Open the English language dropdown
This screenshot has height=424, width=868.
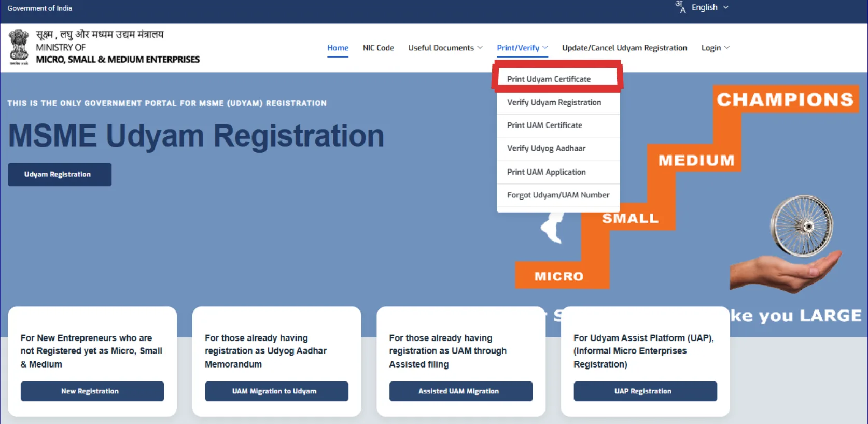(710, 7)
